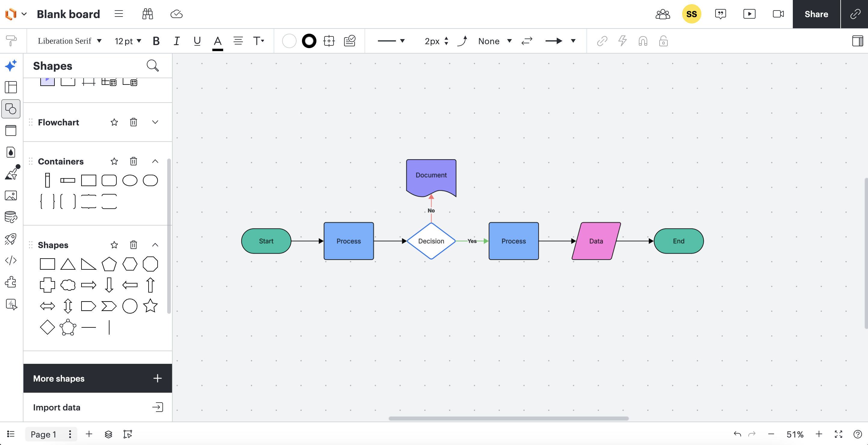Open the text options T menu
The image size is (868, 445).
click(258, 41)
